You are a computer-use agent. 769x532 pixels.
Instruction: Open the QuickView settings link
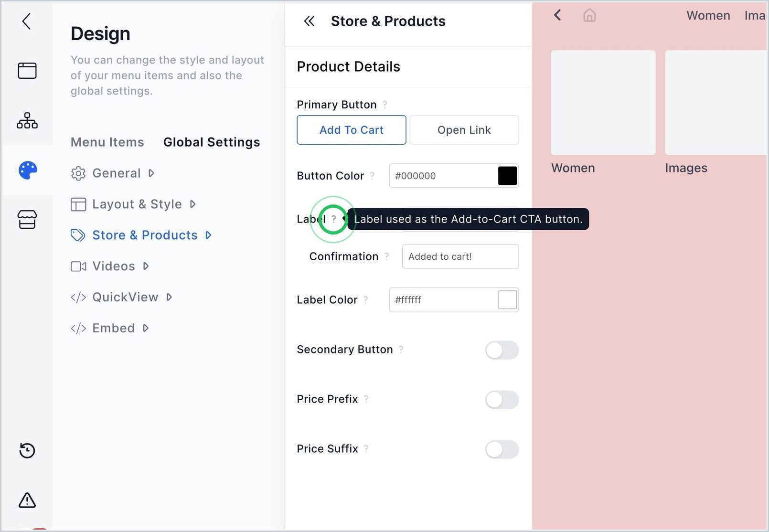[x=125, y=298]
